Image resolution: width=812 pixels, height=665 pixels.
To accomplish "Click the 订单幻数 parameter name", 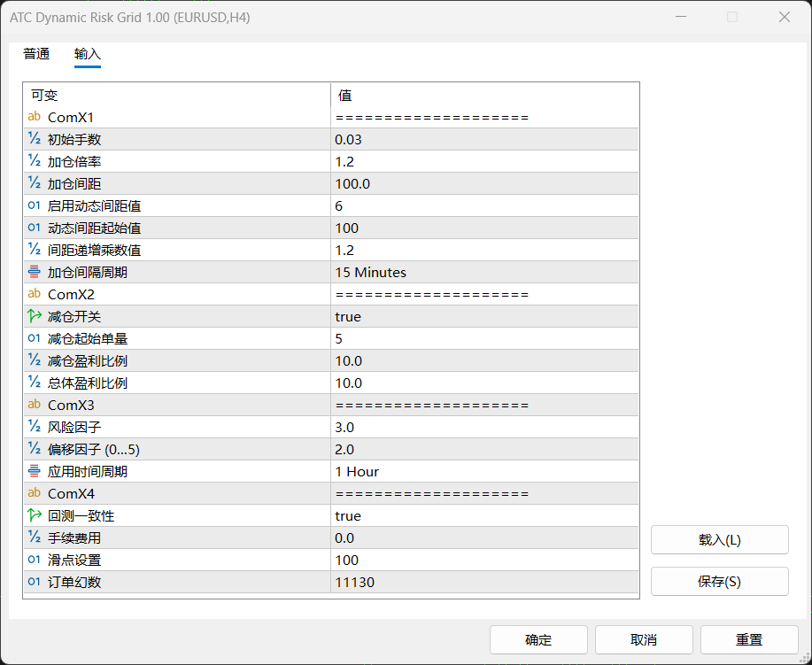I will click(74, 582).
